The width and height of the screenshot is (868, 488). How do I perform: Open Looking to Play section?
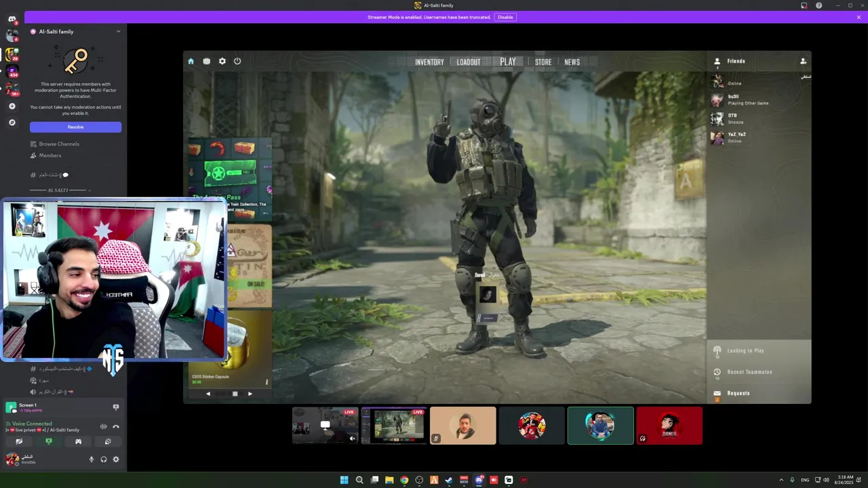pyautogui.click(x=759, y=350)
